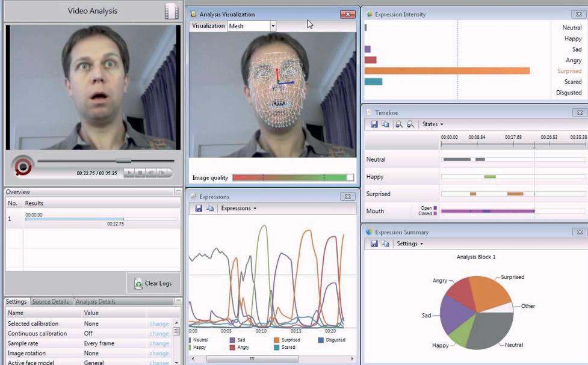Copy the Expression Summary with its copy icon
588x365 pixels.
[385, 244]
